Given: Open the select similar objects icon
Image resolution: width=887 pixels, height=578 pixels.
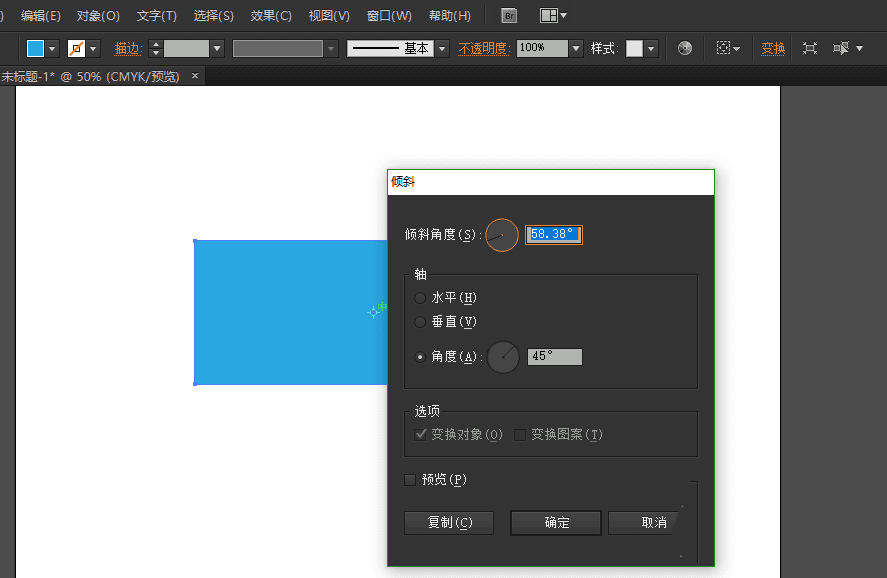Looking at the screenshot, I should tap(728, 48).
